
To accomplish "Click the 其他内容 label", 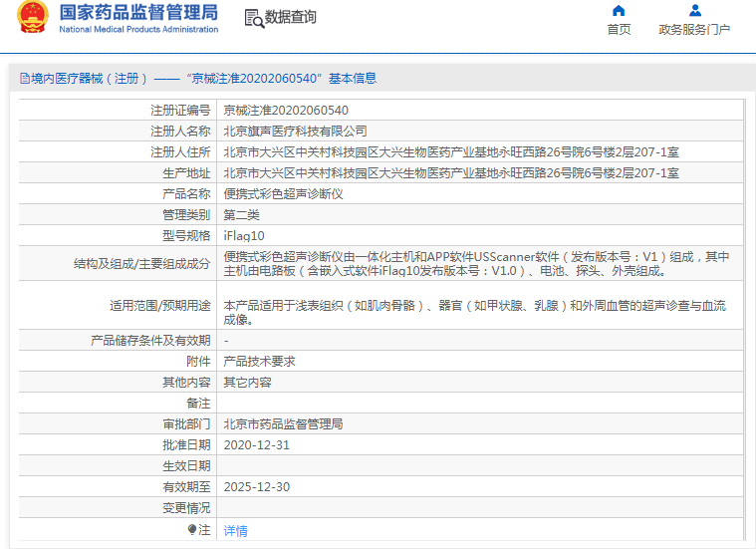I will tap(186, 382).
